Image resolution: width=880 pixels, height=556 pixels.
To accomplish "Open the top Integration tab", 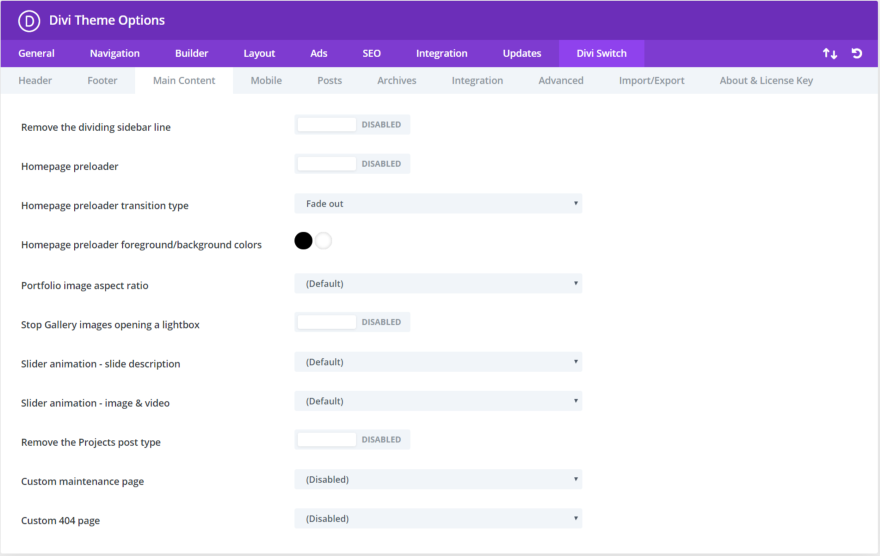I will tap(442, 53).
